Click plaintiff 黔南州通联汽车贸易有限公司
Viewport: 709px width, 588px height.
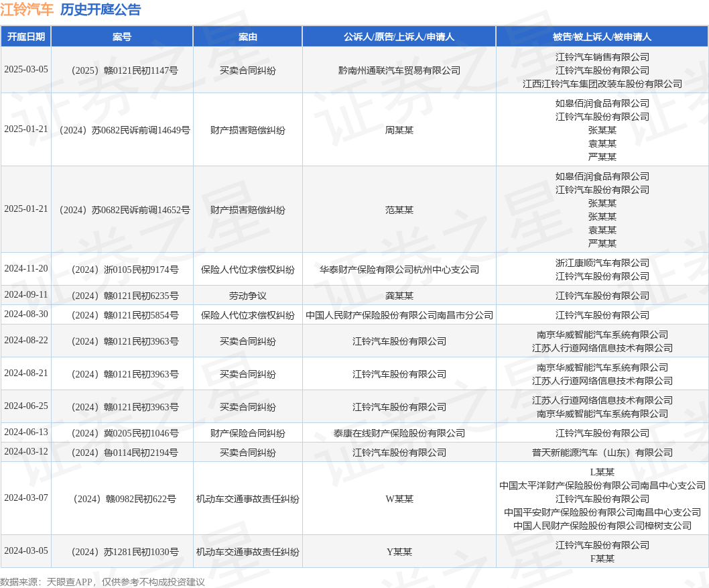click(x=399, y=70)
